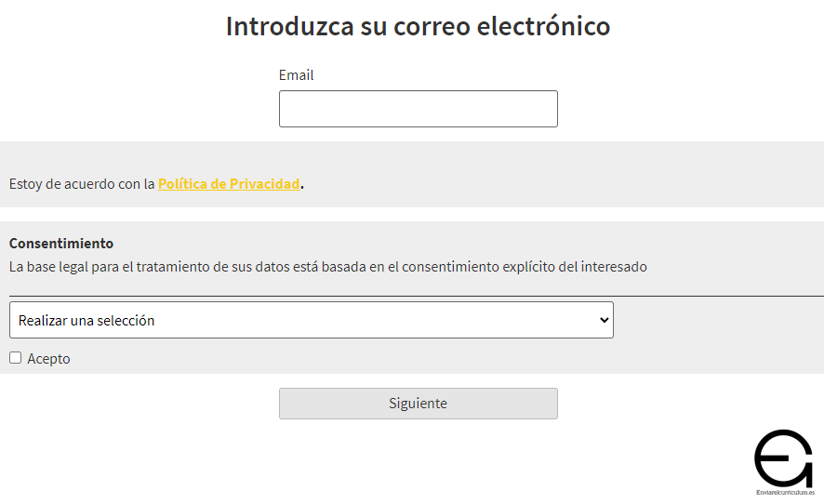The image size is (824, 504).
Task: Click the Acepto label text
Action: click(48, 359)
